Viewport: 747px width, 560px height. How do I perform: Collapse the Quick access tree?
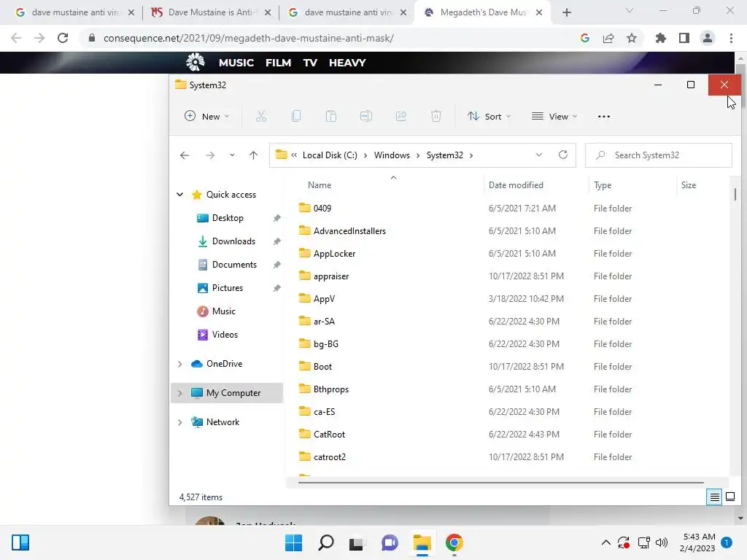tap(180, 194)
